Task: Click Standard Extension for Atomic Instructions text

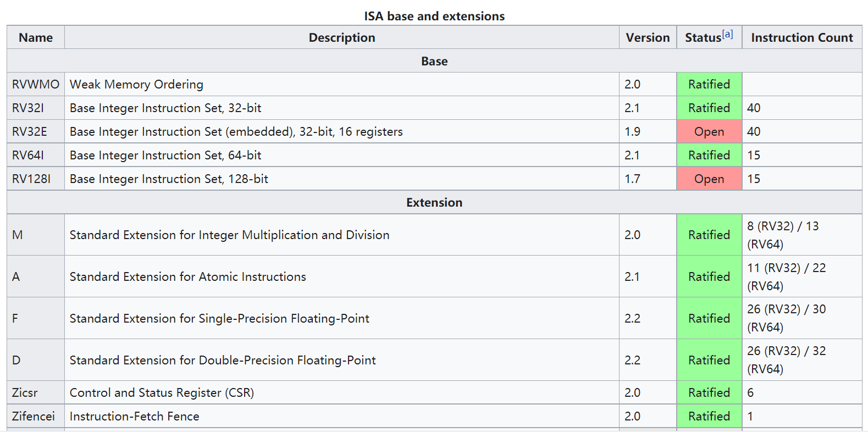Action: pyautogui.click(x=187, y=277)
